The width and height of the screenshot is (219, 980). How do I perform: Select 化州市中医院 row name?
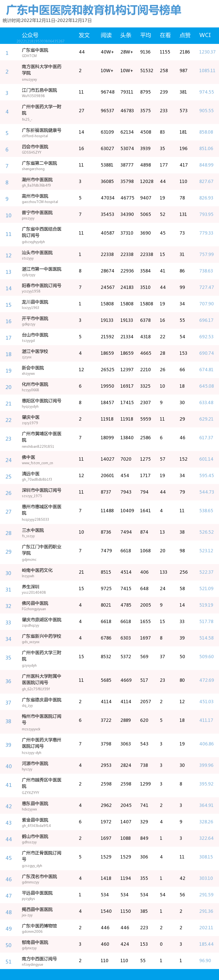(x=35, y=384)
